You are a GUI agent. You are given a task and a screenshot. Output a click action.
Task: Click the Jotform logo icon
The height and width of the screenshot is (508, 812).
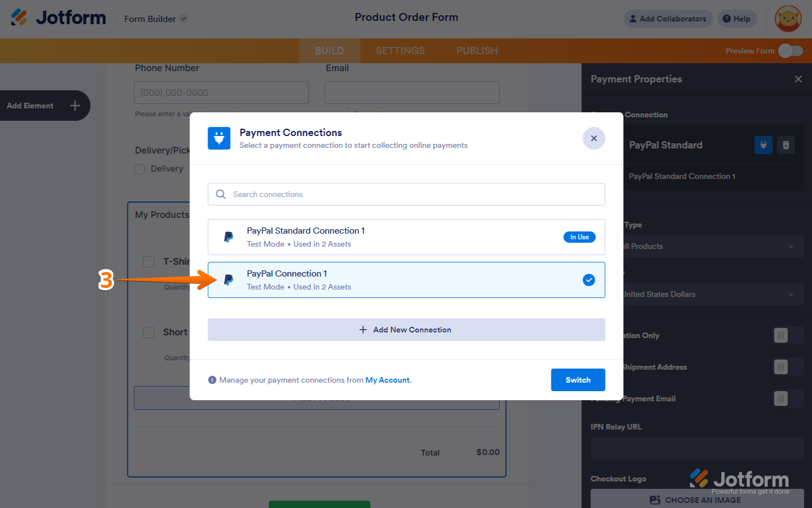[x=19, y=17]
